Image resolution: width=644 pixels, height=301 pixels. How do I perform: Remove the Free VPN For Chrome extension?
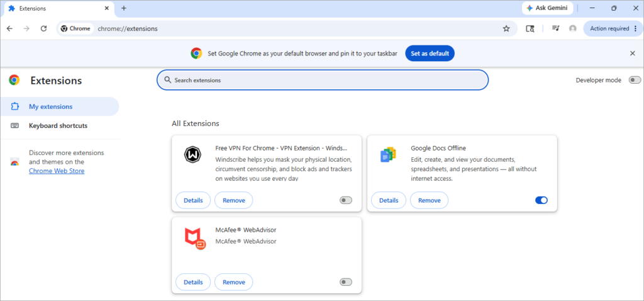234,200
